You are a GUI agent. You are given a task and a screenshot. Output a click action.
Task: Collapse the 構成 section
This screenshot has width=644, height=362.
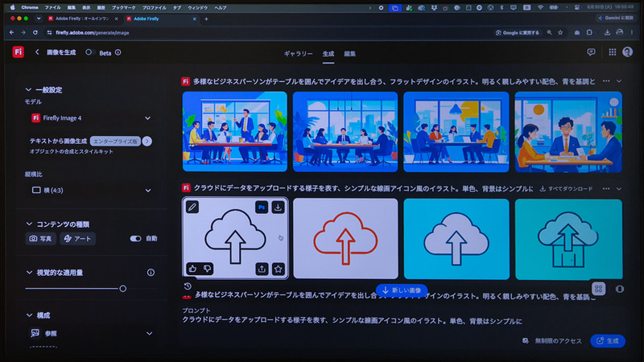29,315
